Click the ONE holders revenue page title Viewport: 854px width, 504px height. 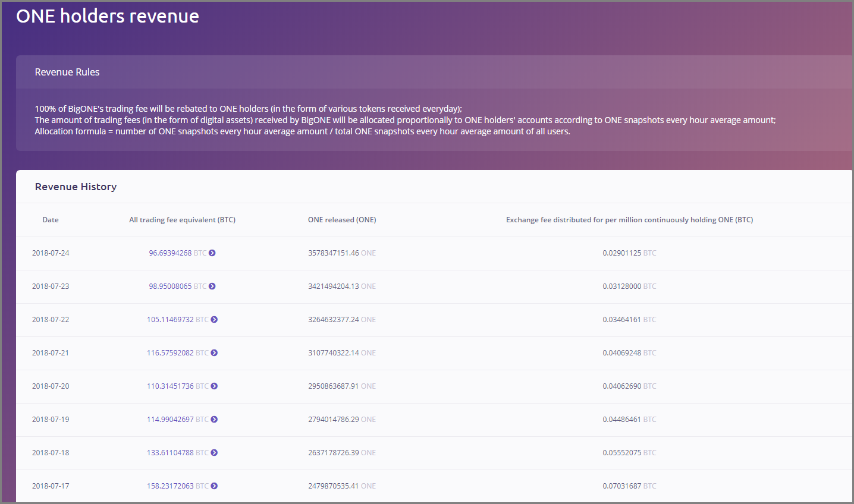[x=108, y=16]
